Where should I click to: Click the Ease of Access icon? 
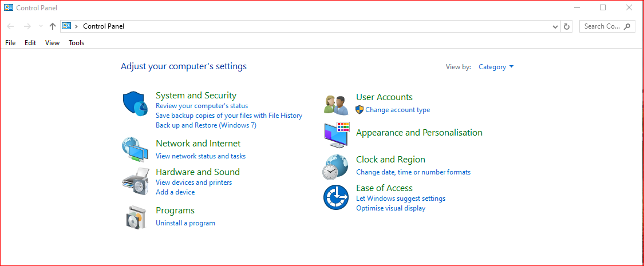pyautogui.click(x=335, y=197)
